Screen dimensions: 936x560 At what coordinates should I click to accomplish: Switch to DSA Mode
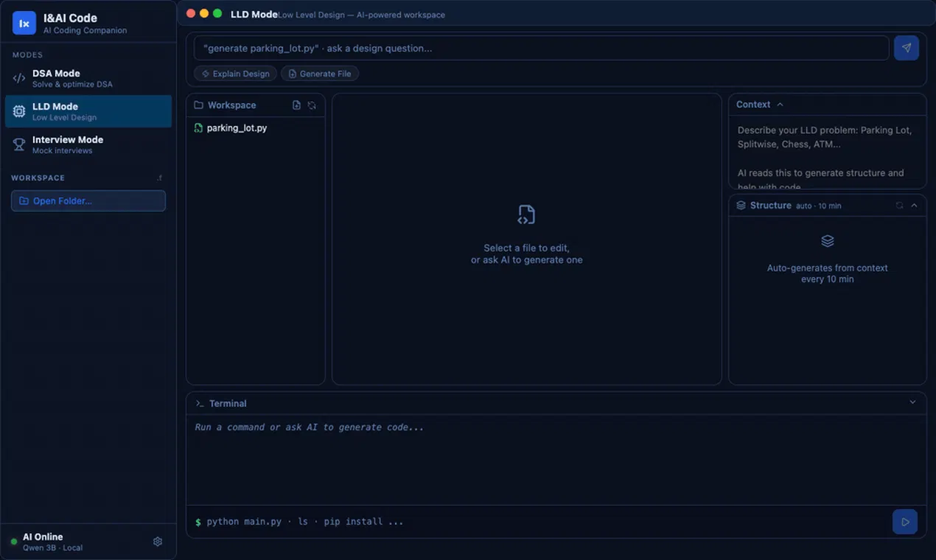(88, 78)
